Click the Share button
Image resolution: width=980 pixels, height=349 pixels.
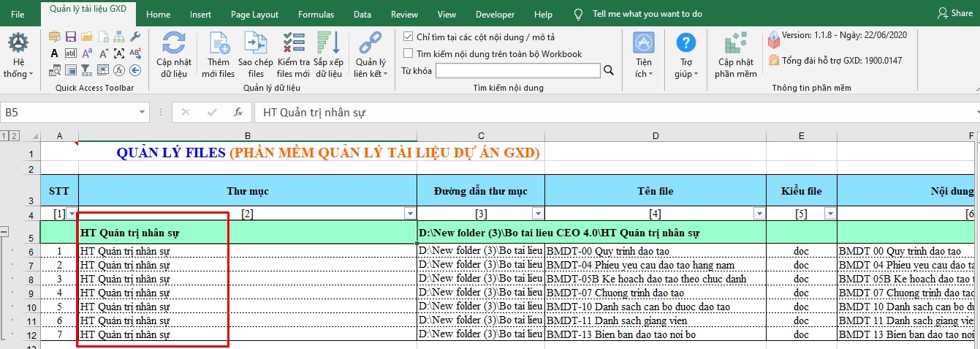pyautogui.click(x=954, y=13)
